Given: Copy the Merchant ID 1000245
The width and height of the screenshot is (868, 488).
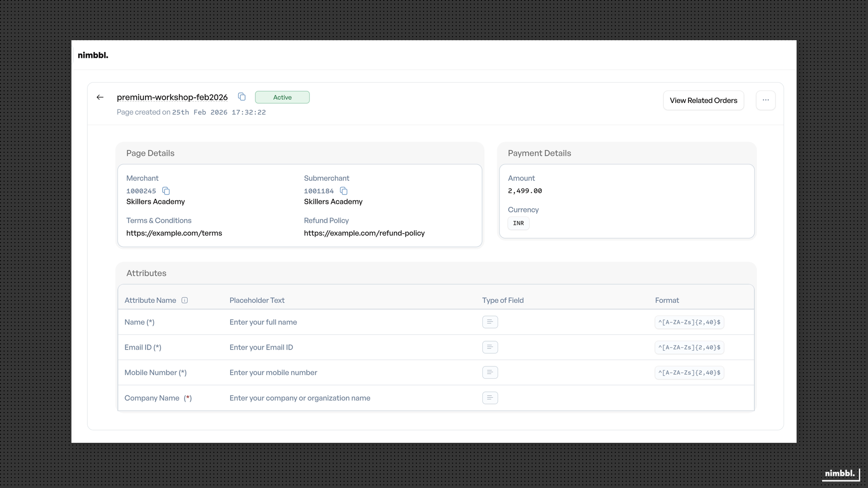Looking at the screenshot, I should coord(165,191).
